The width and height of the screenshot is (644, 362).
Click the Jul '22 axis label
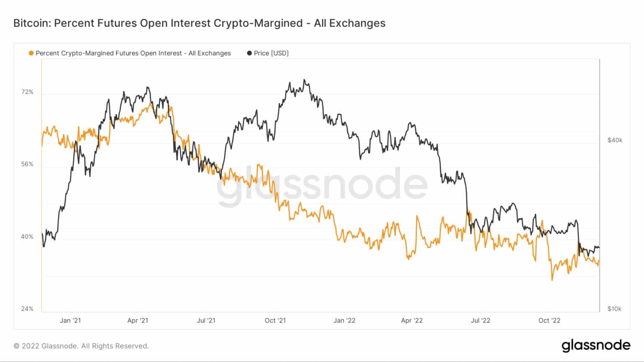[480, 321]
